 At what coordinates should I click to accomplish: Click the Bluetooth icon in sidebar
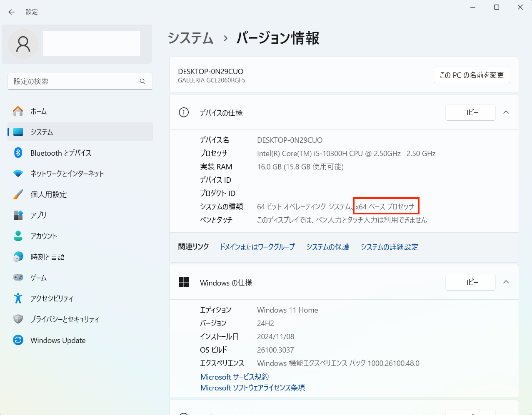pyautogui.click(x=18, y=153)
